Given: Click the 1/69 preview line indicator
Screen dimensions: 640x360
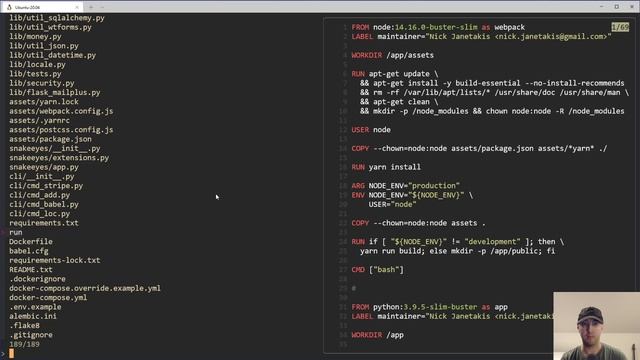Looking at the screenshot, I should pos(620,27).
